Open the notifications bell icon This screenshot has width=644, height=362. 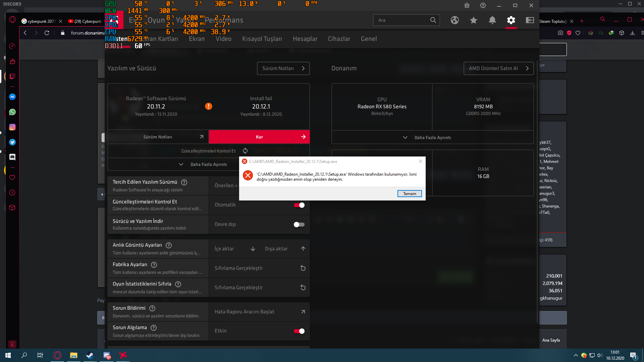(x=492, y=20)
